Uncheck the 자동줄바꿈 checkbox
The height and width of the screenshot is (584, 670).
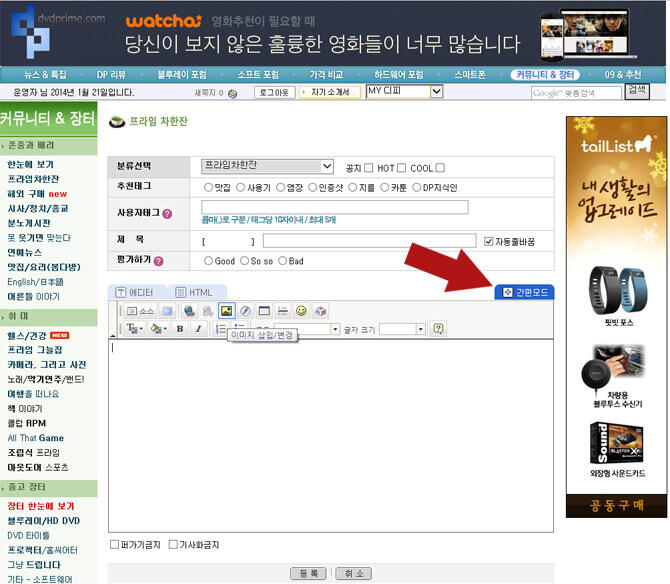(x=488, y=242)
